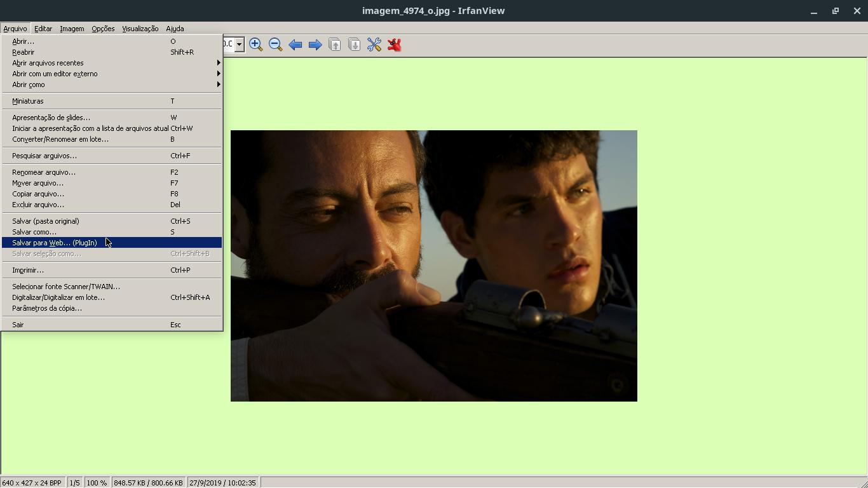Minimize the IrfanView window
This screenshot has width=868, height=488.
point(814,11)
